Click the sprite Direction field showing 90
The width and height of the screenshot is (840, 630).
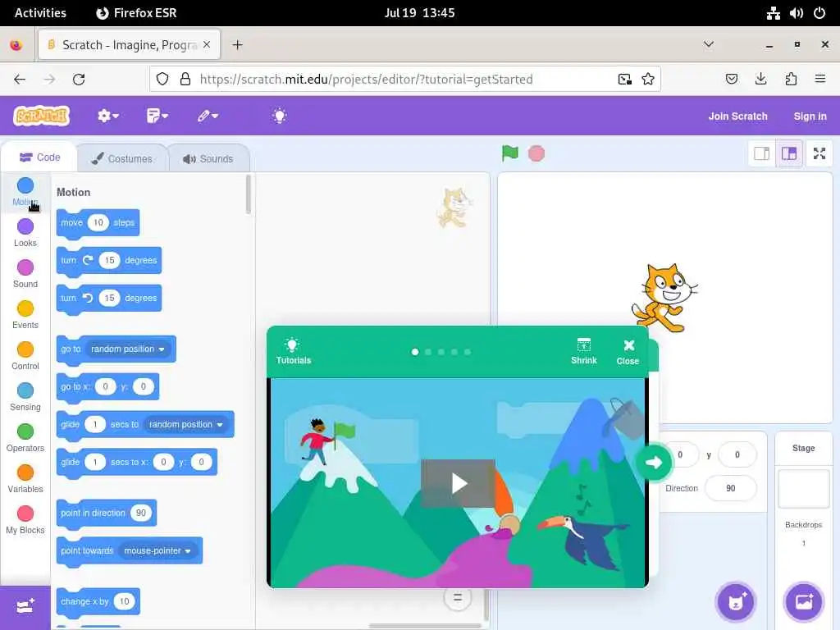(731, 488)
